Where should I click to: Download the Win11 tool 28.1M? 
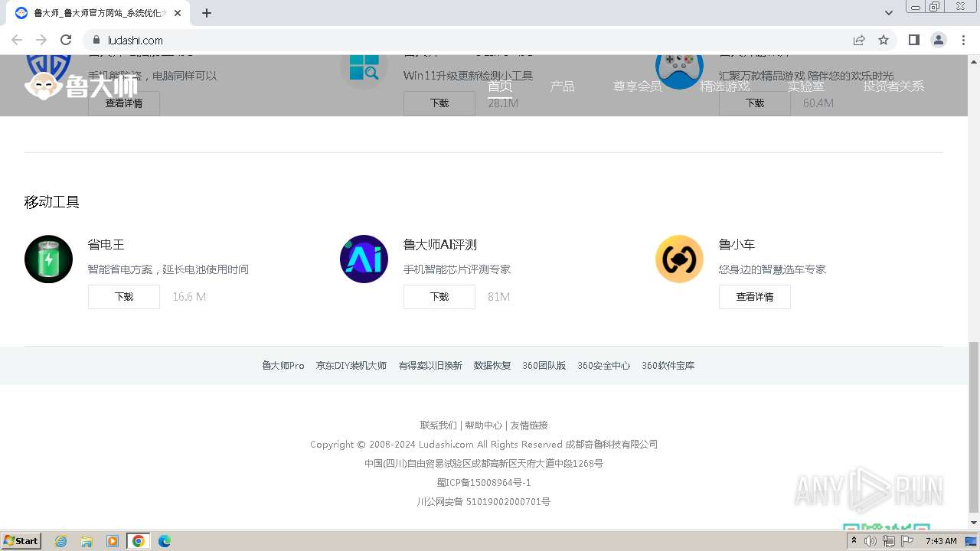pyautogui.click(x=439, y=103)
